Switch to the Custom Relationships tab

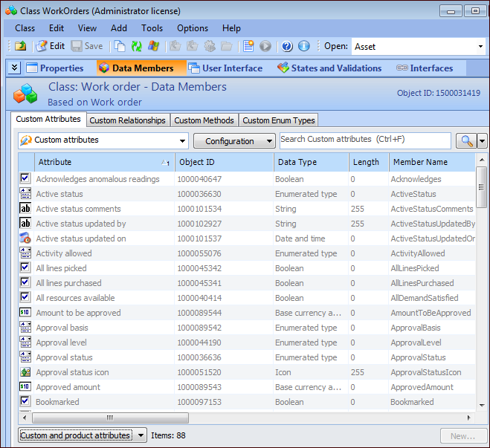click(127, 120)
